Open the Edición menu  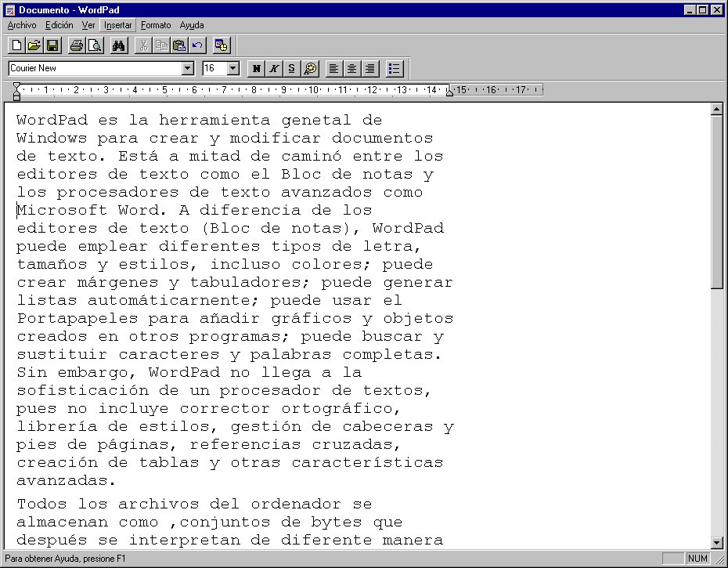coord(59,25)
